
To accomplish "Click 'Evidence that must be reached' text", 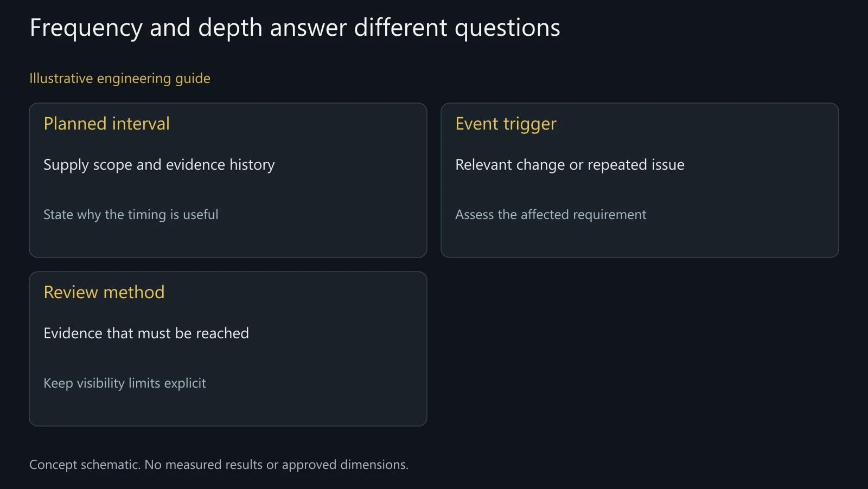I will [146, 333].
